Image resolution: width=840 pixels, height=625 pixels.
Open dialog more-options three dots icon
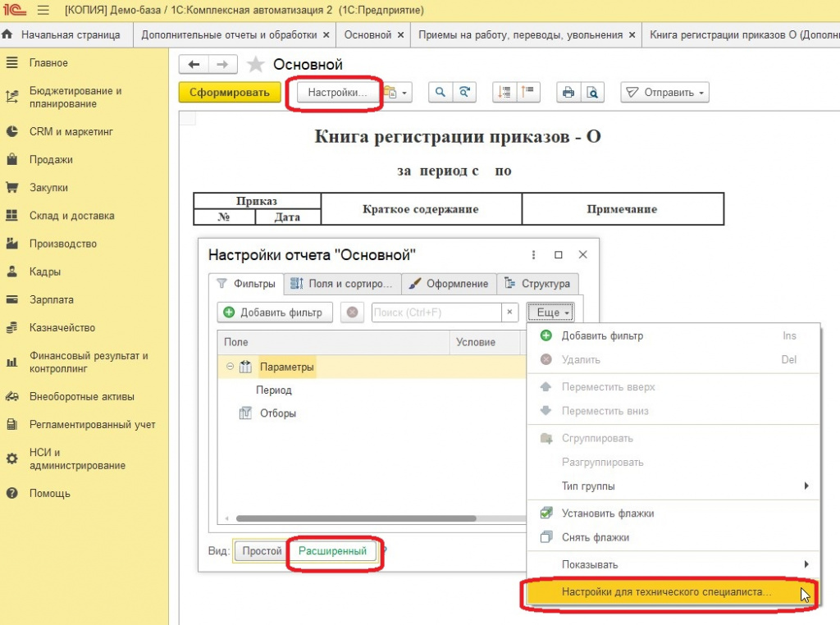(x=533, y=255)
